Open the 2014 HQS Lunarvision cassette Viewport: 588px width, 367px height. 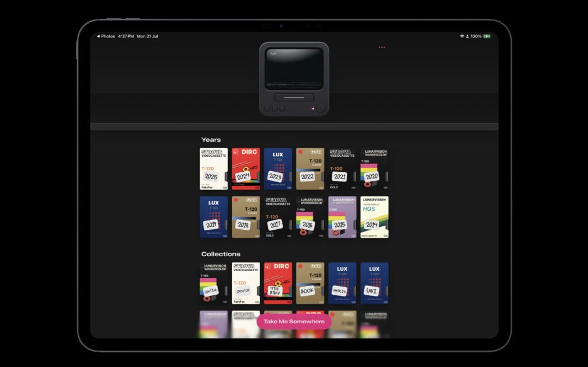point(374,217)
